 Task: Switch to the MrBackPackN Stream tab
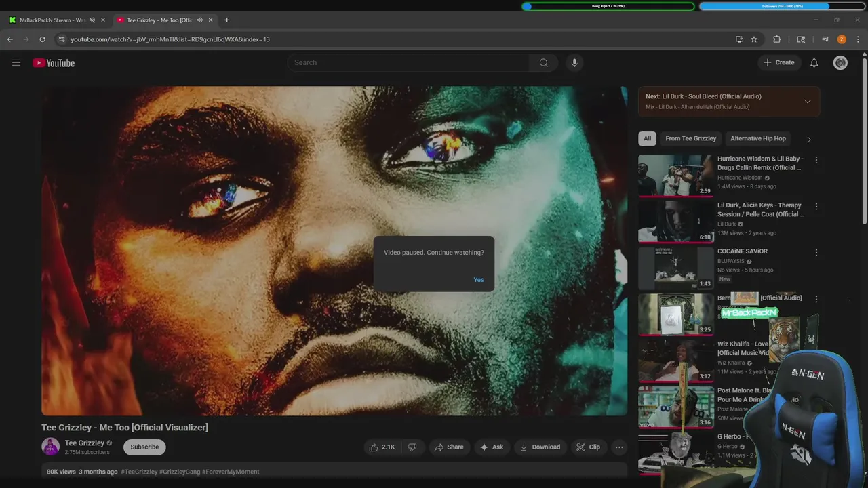point(52,20)
